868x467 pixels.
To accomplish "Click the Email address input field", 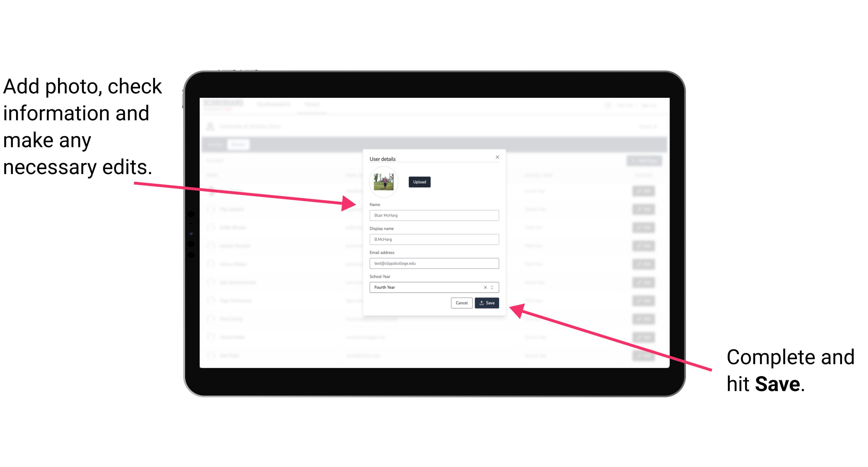I will coord(434,264).
